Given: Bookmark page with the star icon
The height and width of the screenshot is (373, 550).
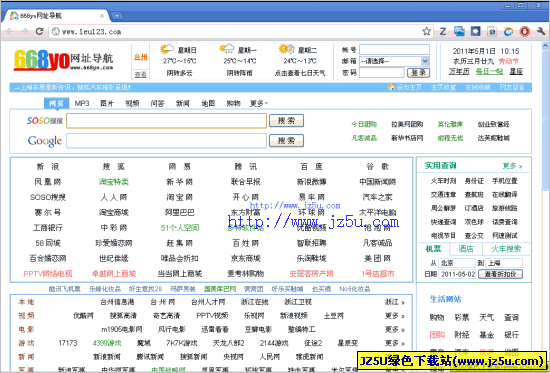Looking at the screenshot, I should (x=426, y=32).
